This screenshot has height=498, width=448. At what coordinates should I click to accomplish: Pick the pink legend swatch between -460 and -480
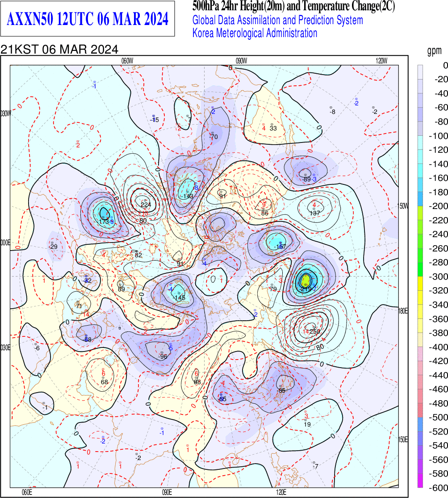click(x=420, y=396)
